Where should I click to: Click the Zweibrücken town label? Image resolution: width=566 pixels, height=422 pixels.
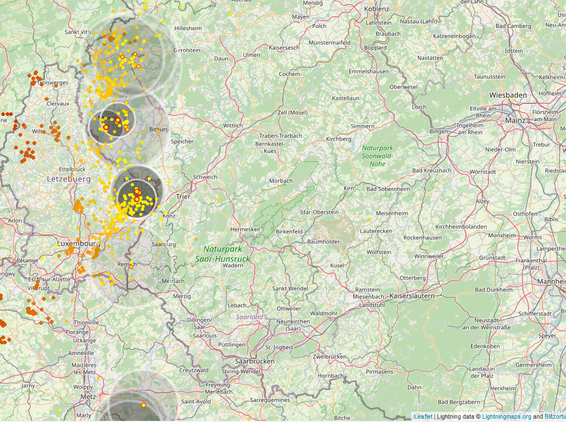point(330,356)
